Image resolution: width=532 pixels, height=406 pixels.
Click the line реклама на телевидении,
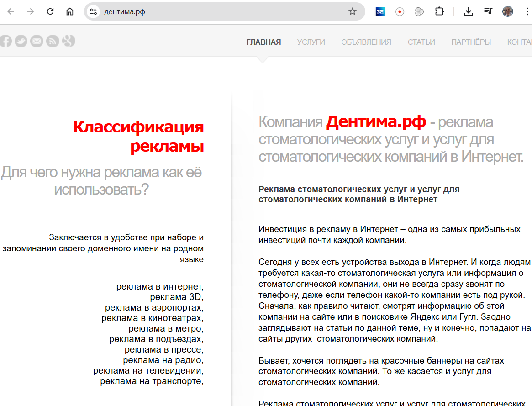148,371
